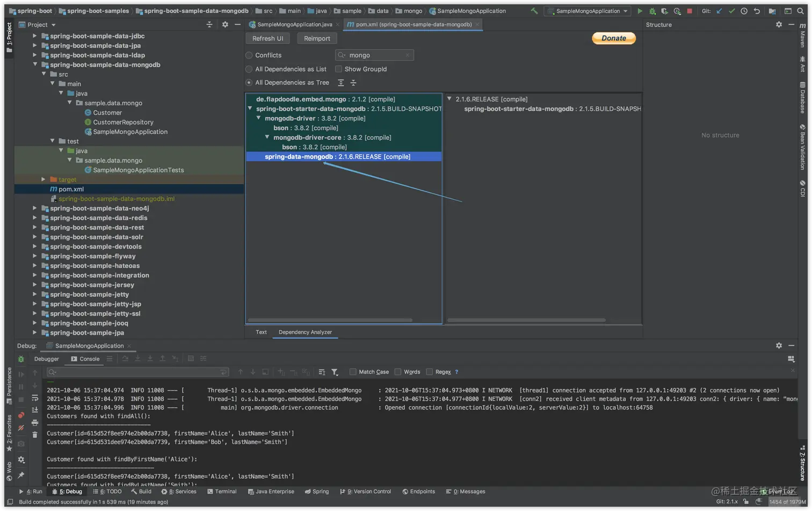Click the Git Rollback arrow icon
812x511 pixels.
(757, 11)
